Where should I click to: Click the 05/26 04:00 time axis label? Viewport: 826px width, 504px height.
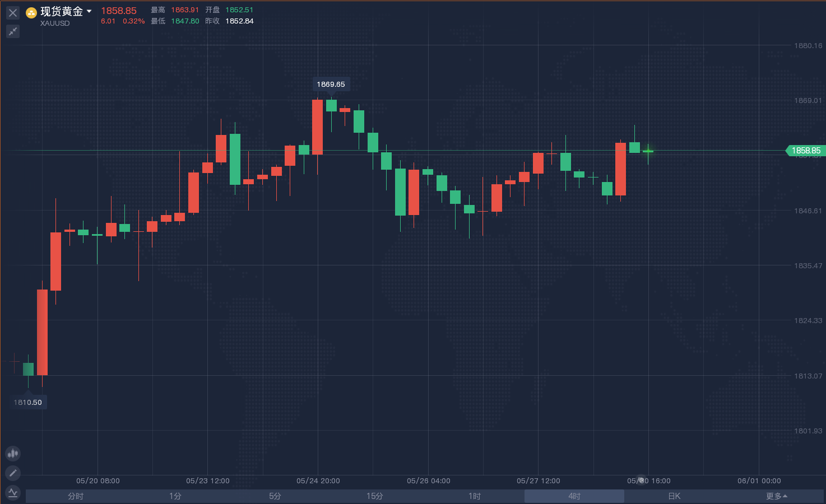[429, 481]
